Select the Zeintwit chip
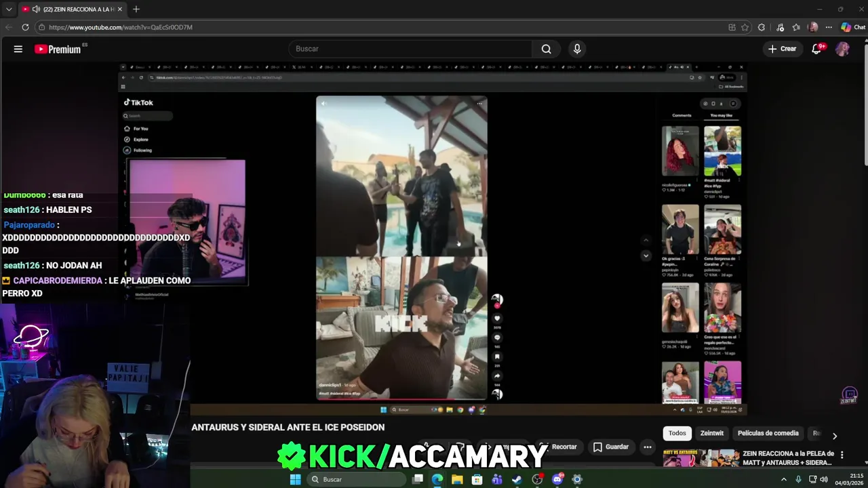 click(x=712, y=433)
